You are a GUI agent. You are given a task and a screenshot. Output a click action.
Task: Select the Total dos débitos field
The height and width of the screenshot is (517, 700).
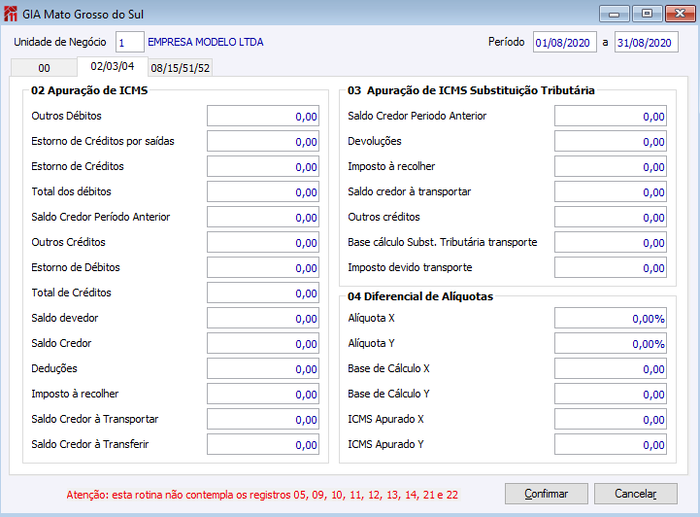[x=263, y=192]
